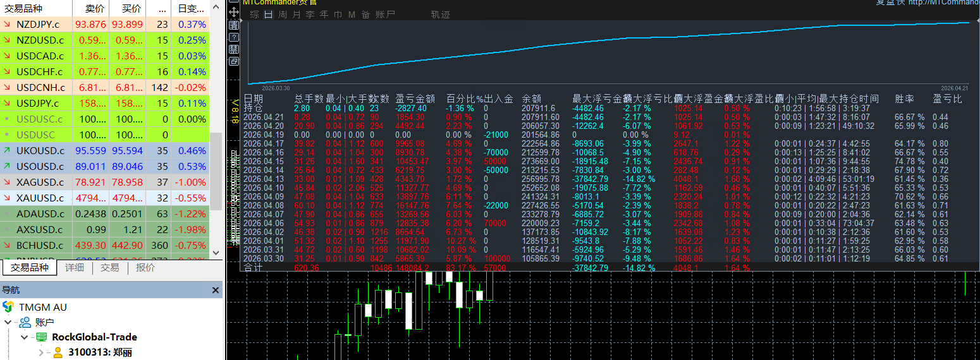This screenshot has height=360, width=980.
Task: Select the 备 tab in MTCommander
Action: (x=365, y=15)
